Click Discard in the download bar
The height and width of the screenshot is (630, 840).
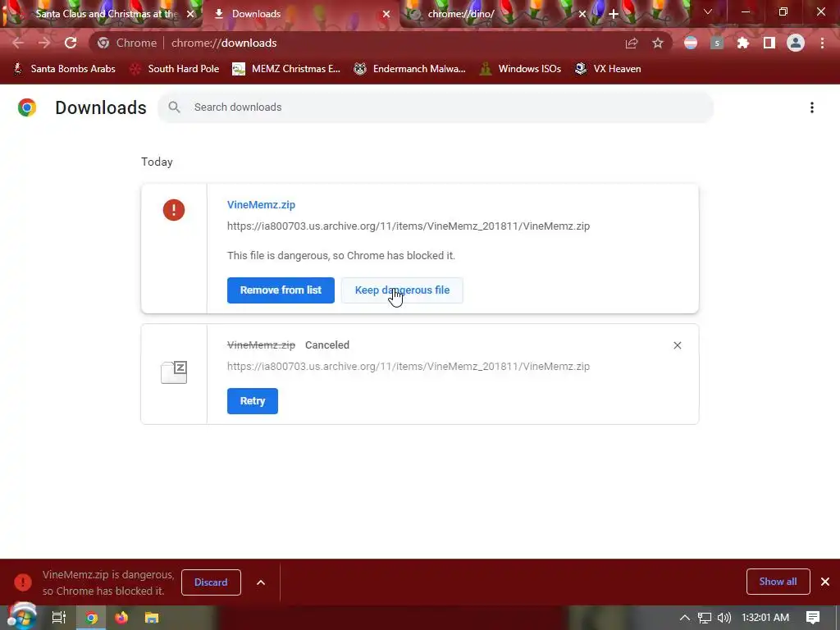(211, 582)
